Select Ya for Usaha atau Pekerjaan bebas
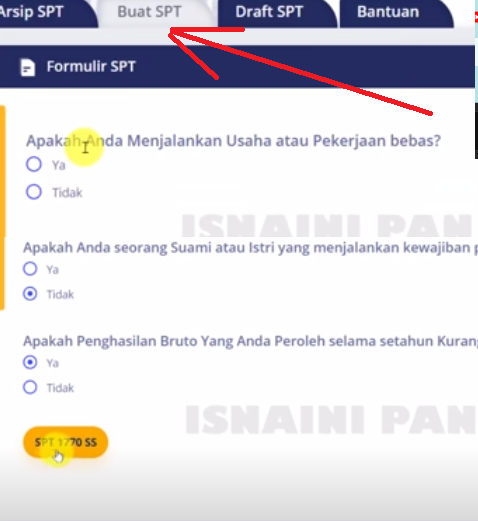The width and height of the screenshot is (478, 521). [34, 164]
